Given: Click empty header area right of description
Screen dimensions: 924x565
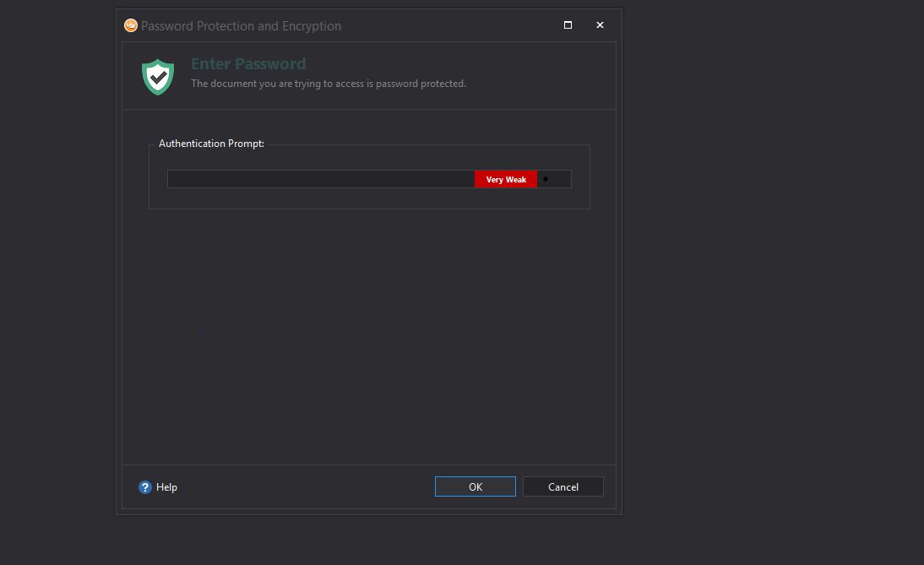Looking at the screenshot, I should [x=541, y=76].
